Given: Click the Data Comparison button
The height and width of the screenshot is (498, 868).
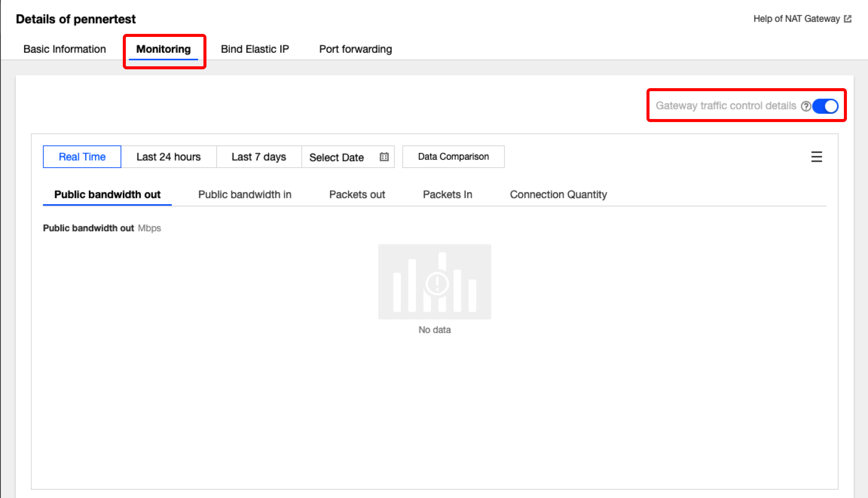Looking at the screenshot, I should (x=453, y=157).
